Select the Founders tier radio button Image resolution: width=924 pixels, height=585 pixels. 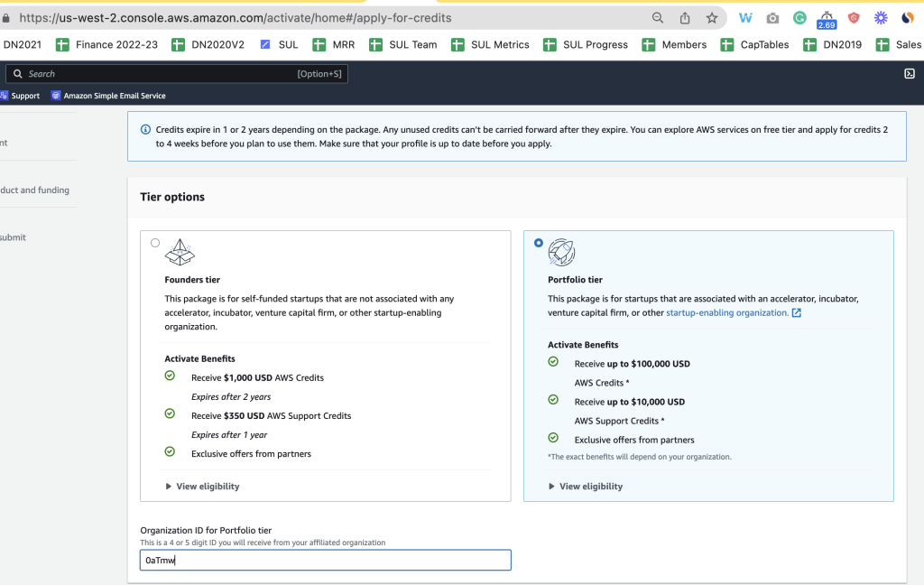155,243
